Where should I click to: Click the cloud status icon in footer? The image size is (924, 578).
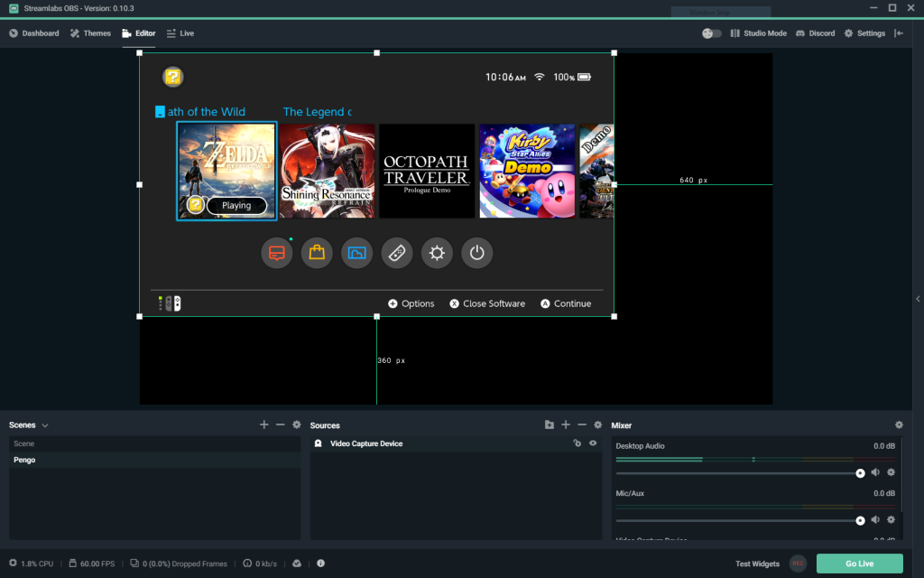297,564
